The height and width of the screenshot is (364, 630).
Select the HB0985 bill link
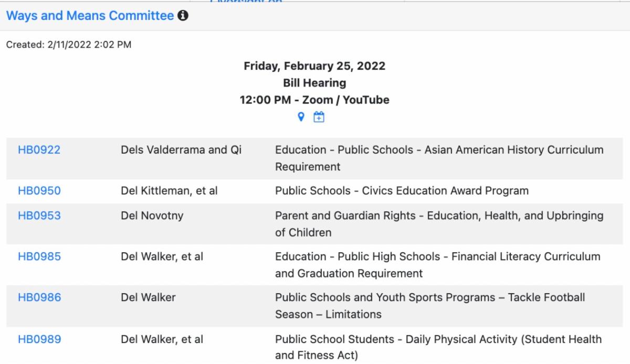39,256
